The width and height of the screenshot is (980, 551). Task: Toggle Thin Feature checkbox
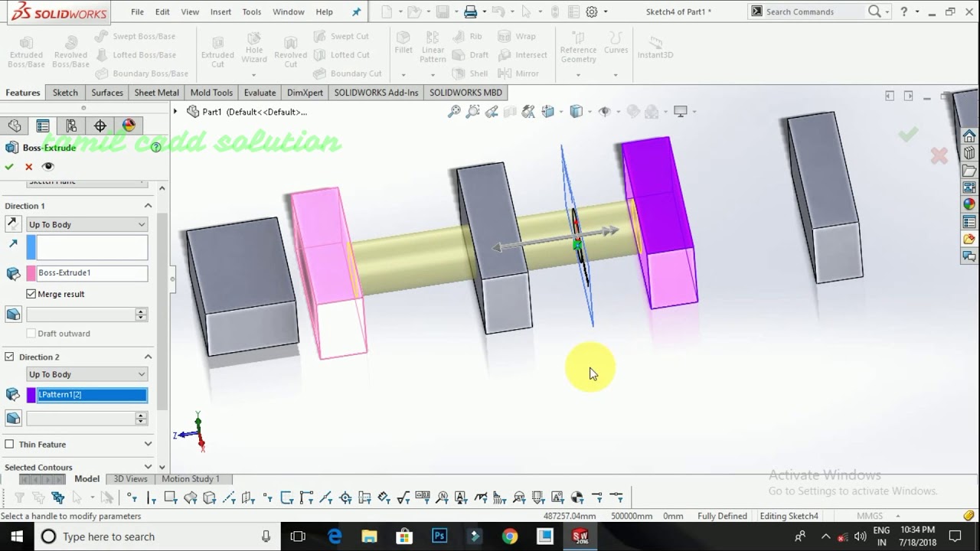click(9, 444)
